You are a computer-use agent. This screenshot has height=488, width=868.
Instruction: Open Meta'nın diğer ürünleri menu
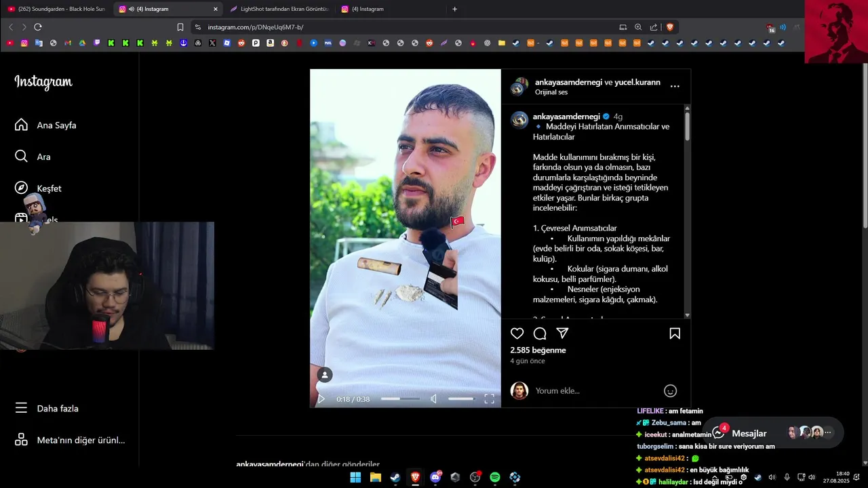click(70, 440)
